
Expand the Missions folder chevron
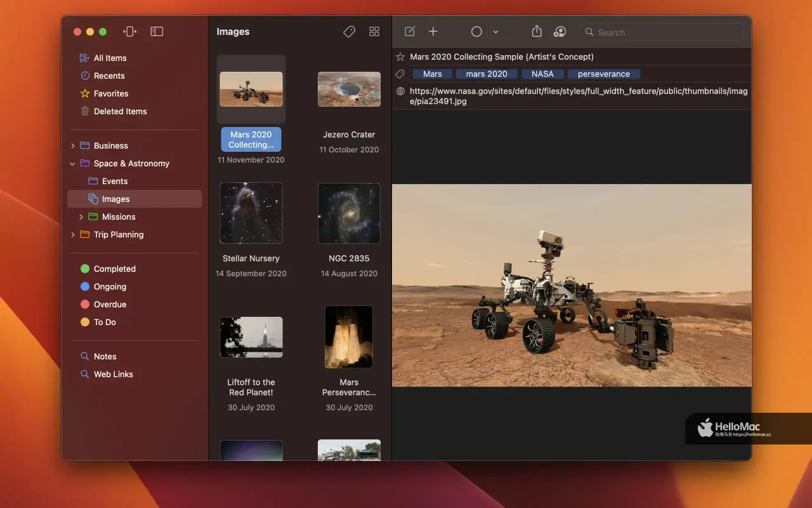tap(81, 217)
